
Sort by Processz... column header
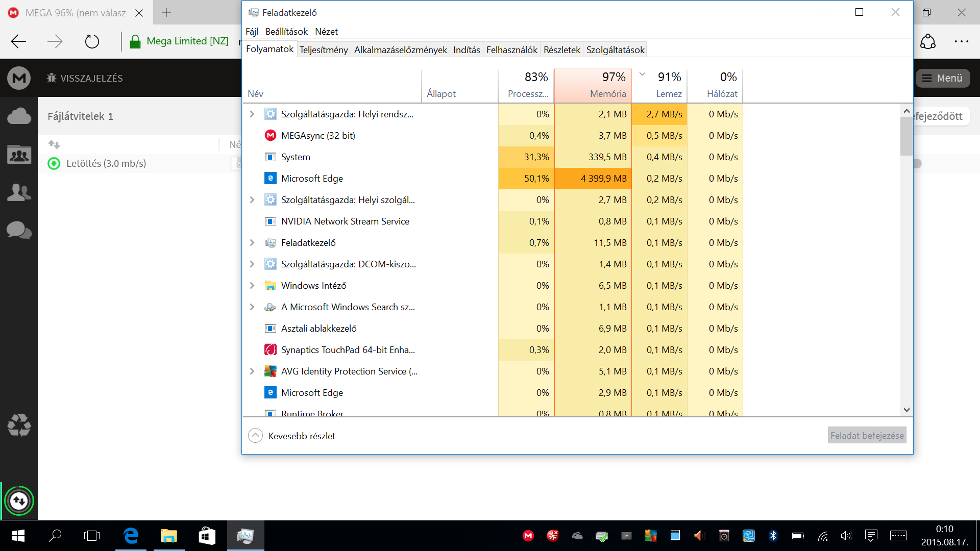tap(526, 86)
